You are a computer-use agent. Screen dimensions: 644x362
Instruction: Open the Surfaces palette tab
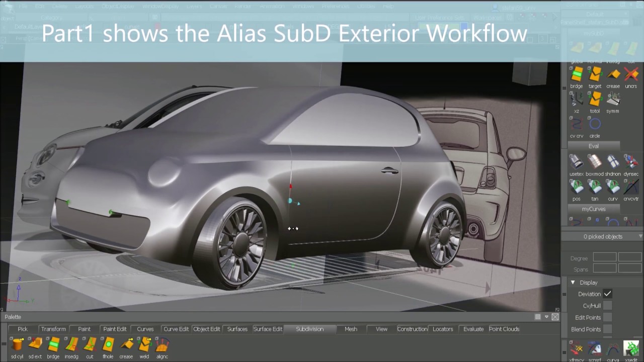click(237, 329)
